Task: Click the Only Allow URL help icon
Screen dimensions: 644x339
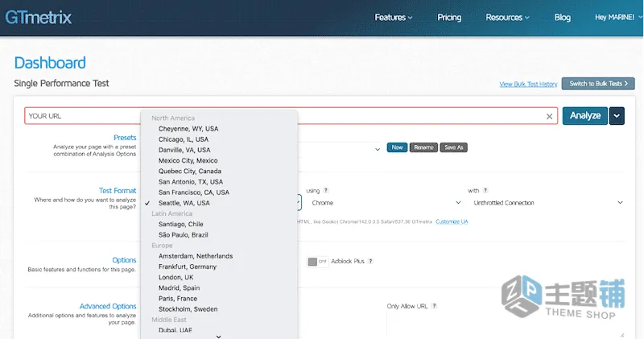Action: coord(434,306)
